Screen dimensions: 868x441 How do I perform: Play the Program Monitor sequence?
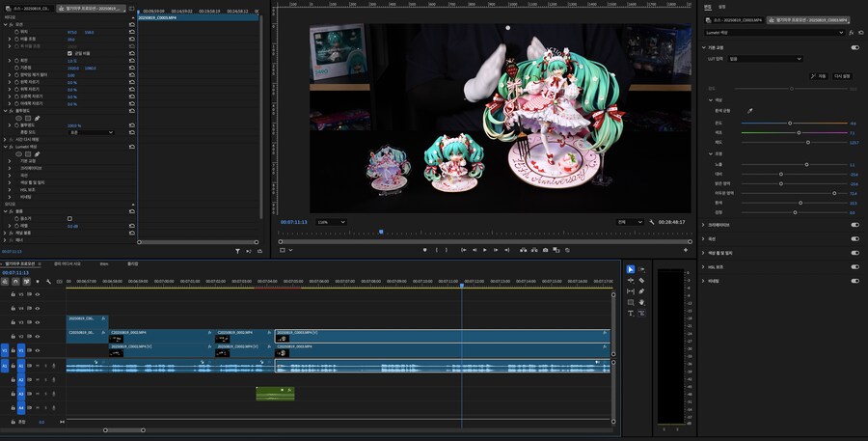pos(485,250)
